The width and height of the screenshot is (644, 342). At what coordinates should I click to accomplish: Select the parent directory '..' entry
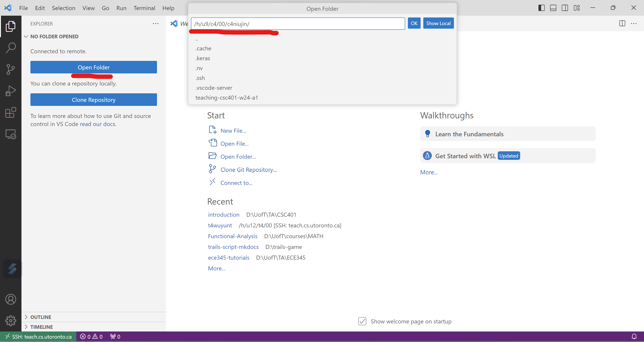pyautogui.click(x=322, y=39)
